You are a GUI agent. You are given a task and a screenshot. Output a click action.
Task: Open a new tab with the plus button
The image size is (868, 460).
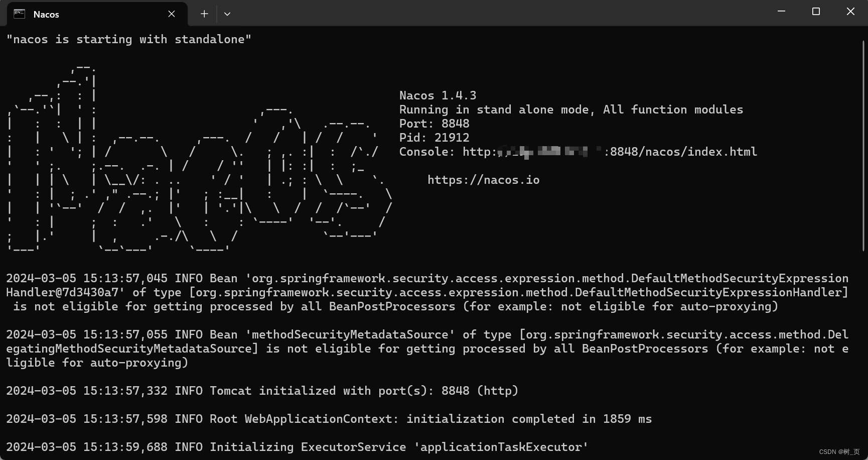(x=204, y=14)
